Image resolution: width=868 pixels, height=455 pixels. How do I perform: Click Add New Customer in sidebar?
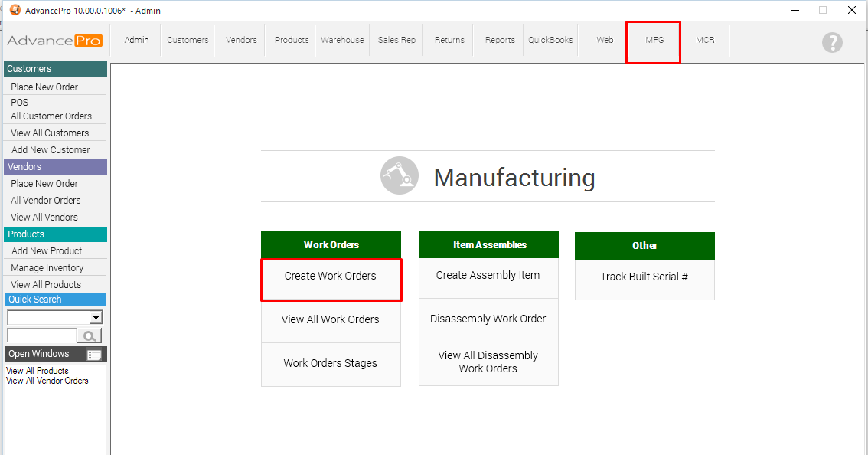(51, 150)
